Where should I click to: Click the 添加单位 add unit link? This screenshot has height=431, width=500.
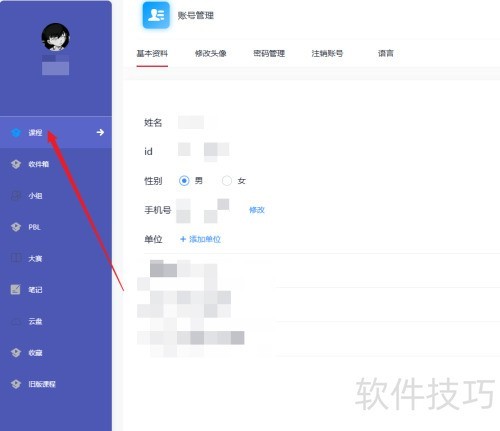(200, 239)
